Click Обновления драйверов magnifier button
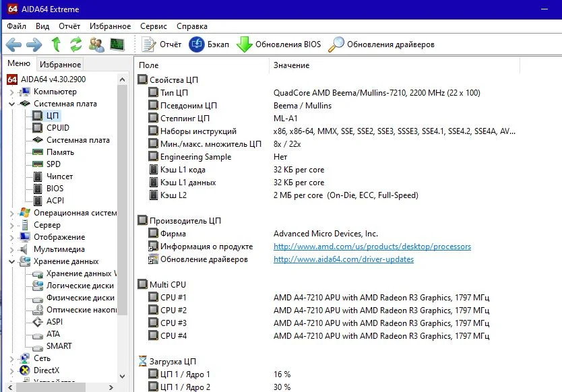 tap(381, 44)
